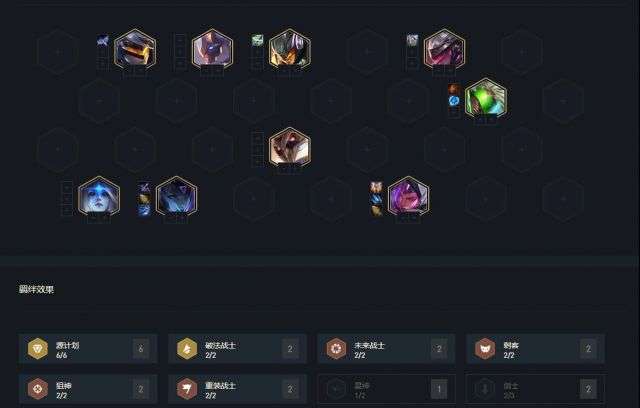Click the blue-faced champion in the bottom row
The width and height of the screenshot is (640, 408).
pyautogui.click(x=99, y=196)
